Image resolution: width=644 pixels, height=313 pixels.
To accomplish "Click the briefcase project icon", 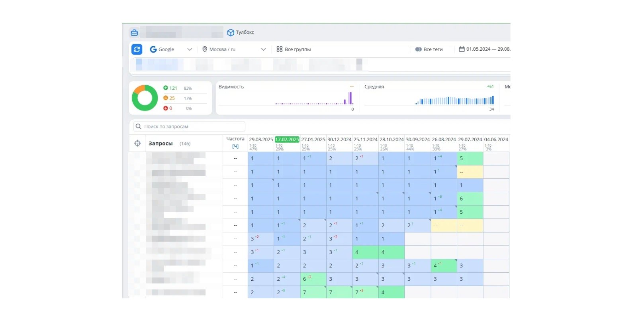I will (x=134, y=33).
